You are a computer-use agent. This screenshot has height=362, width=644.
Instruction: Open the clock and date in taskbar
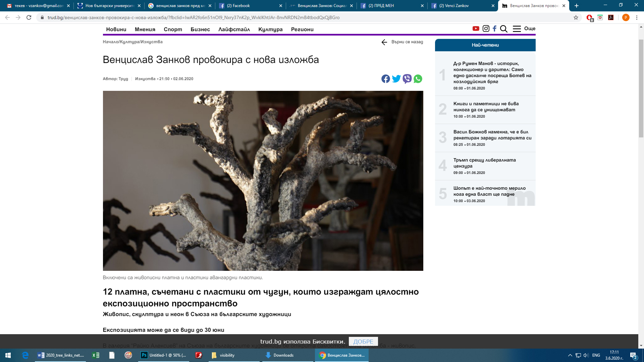[x=614, y=355]
